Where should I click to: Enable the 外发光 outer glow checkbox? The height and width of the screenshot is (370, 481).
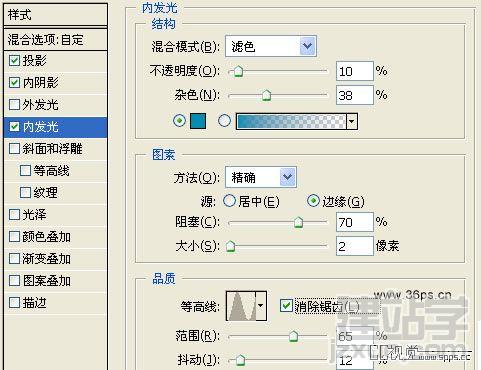14,105
